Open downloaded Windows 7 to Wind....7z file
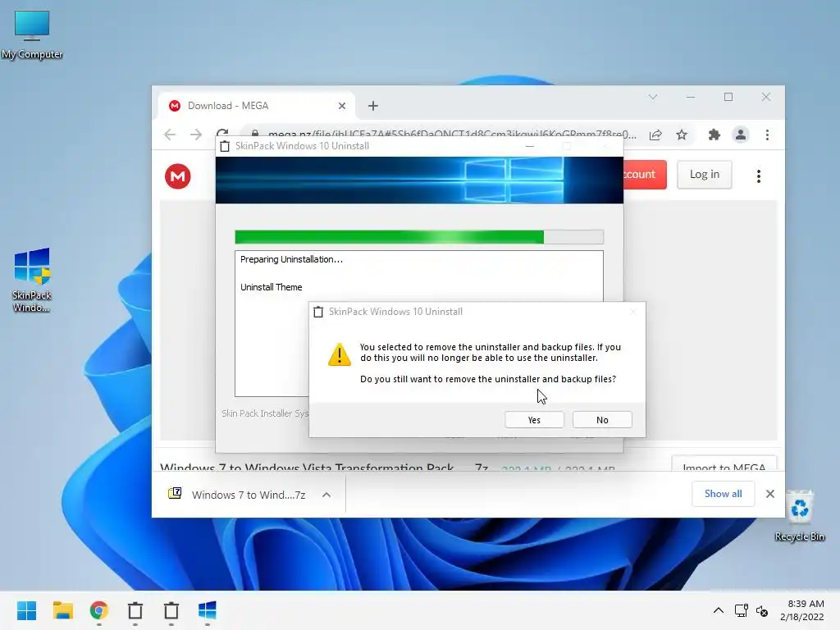This screenshot has height=630, width=840. (x=239, y=495)
